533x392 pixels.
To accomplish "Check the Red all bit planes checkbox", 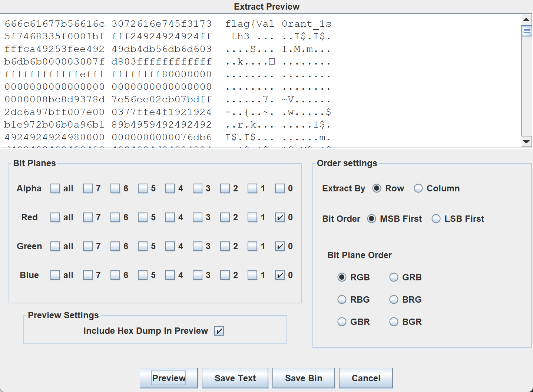I will tap(55, 217).
